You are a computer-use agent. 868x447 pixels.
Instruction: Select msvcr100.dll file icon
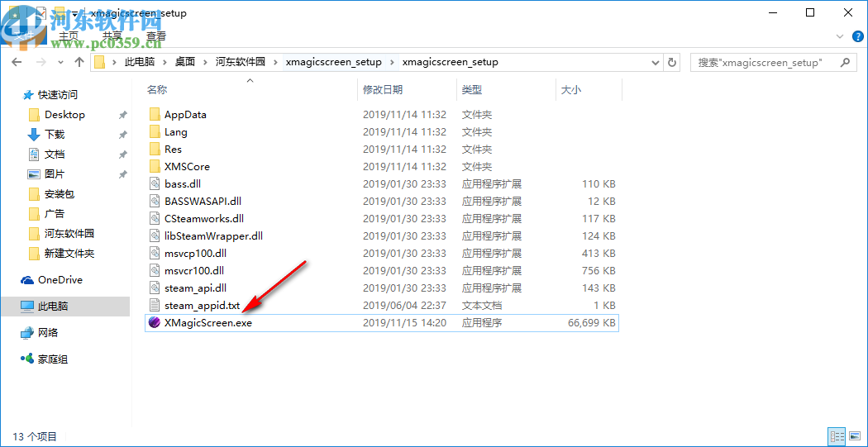155,270
